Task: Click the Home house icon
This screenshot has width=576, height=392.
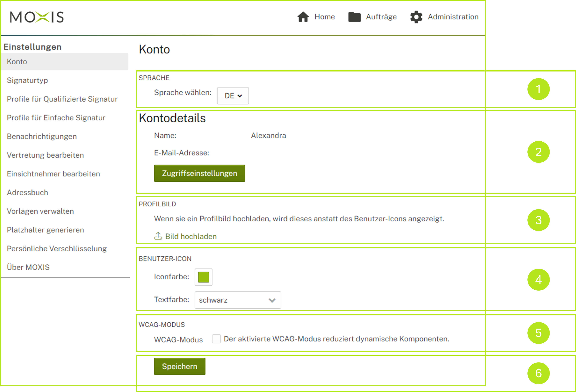Action: [303, 17]
